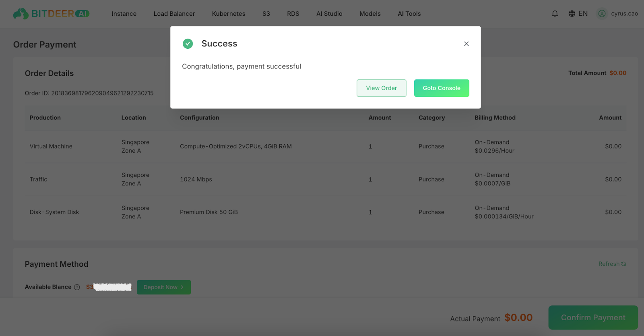Navigate to S3 storage

click(x=266, y=14)
